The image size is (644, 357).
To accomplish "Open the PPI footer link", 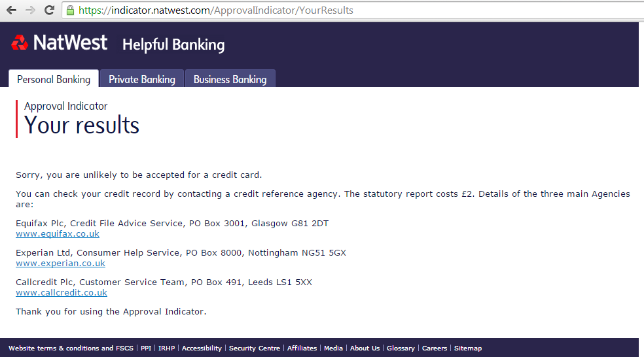I will pyautogui.click(x=146, y=348).
